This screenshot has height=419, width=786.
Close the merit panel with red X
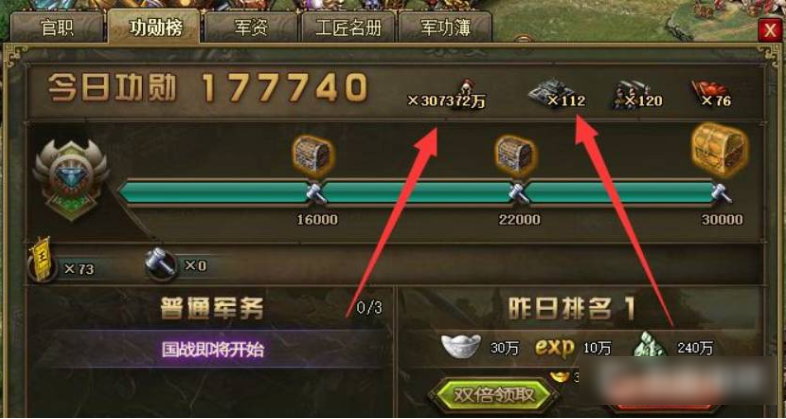[770, 31]
